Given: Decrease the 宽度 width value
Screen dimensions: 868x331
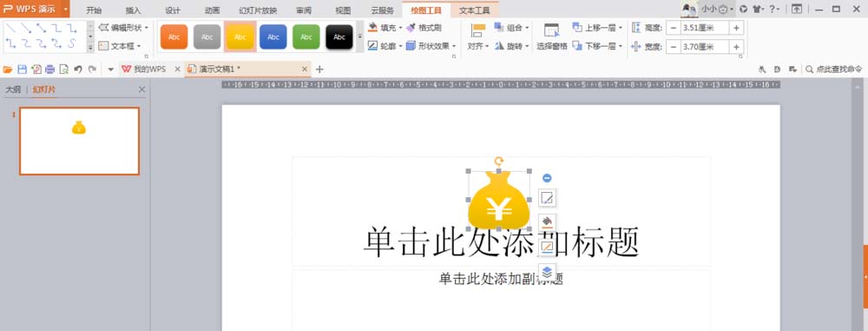Looking at the screenshot, I should [x=674, y=47].
